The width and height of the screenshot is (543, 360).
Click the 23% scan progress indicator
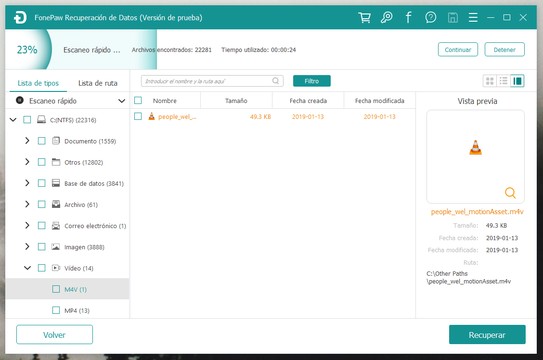tap(27, 50)
